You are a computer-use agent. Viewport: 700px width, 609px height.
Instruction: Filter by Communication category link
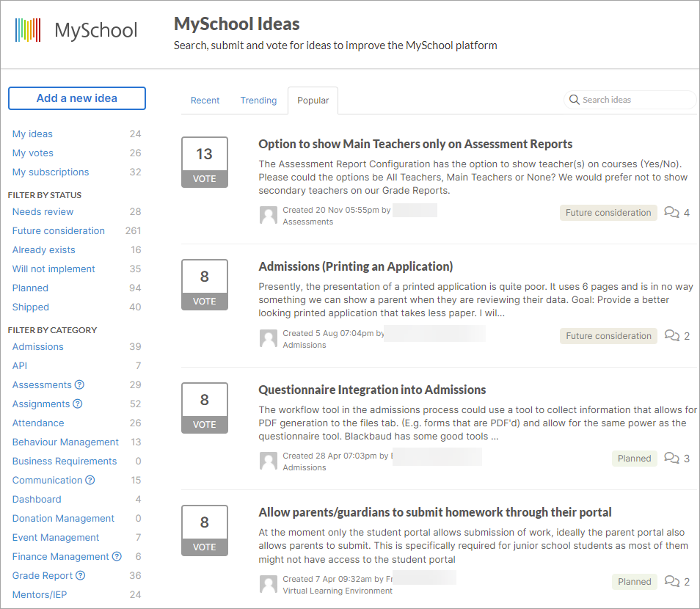pyautogui.click(x=47, y=481)
